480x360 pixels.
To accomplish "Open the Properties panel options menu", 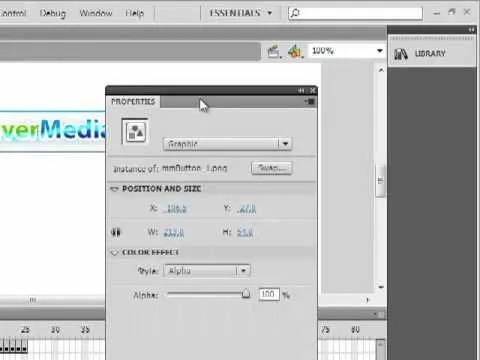I will coord(310,101).
